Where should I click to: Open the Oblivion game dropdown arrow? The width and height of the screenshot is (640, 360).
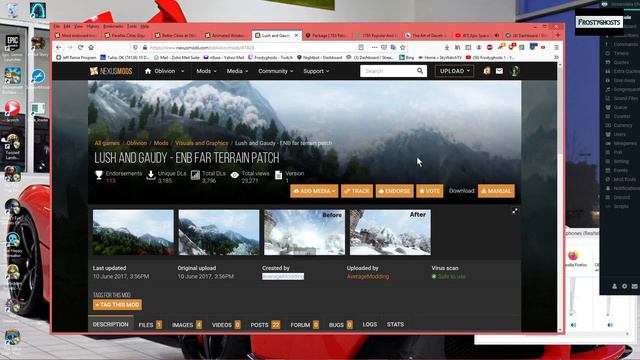pyautogui.click(x=182, y=71)
